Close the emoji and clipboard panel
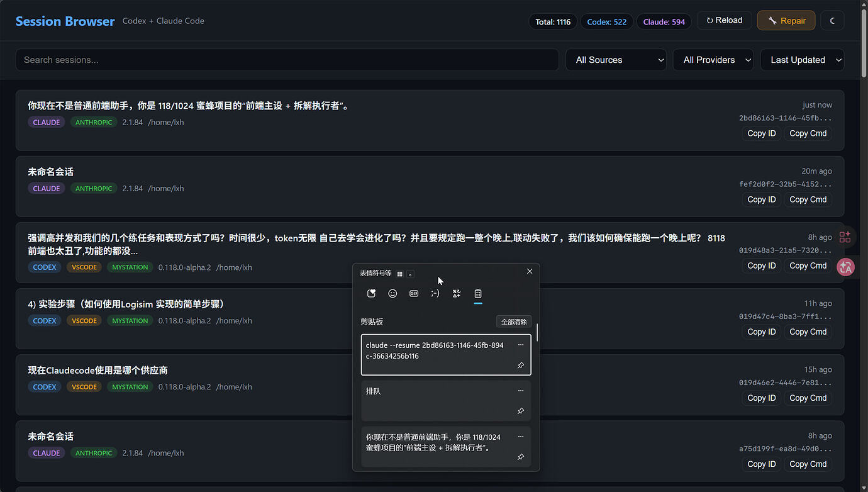 [530, 271]
